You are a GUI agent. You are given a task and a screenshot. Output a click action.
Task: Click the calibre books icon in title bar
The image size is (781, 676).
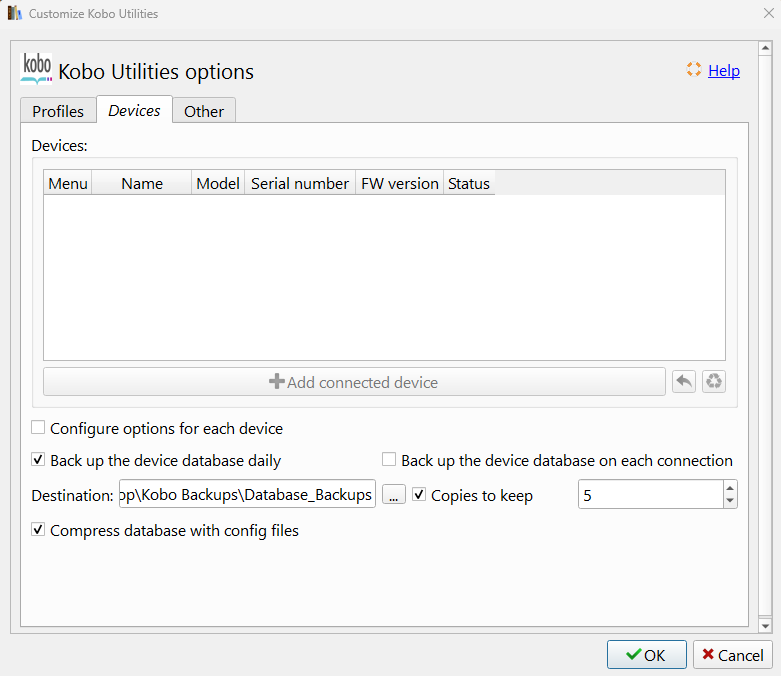point(14,13)
